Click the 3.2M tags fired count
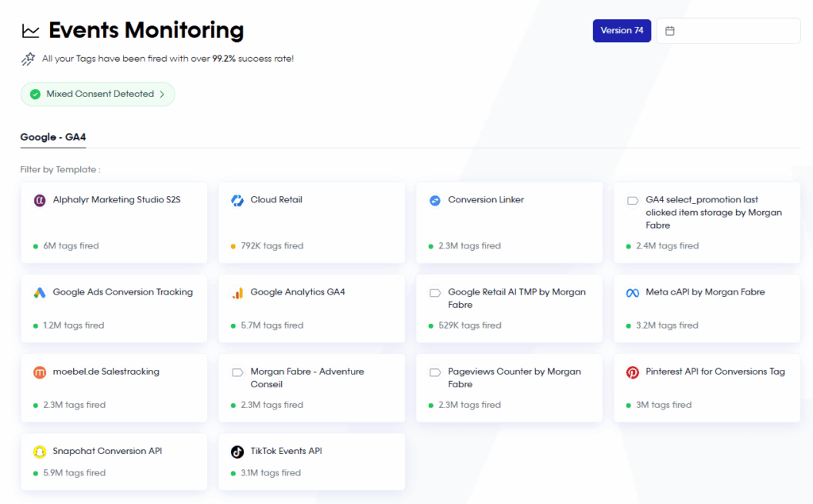The height and width of the screenshot is (504, 813). tap(667, 325)
